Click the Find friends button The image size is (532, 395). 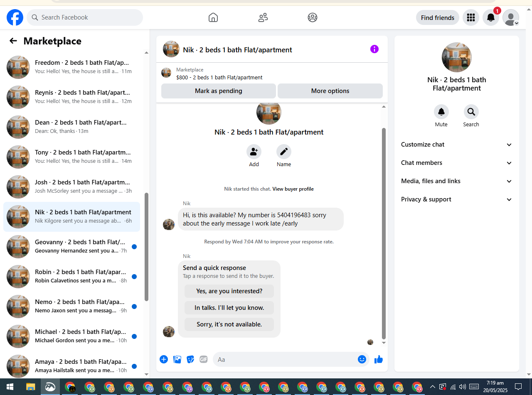coord(438,17)
